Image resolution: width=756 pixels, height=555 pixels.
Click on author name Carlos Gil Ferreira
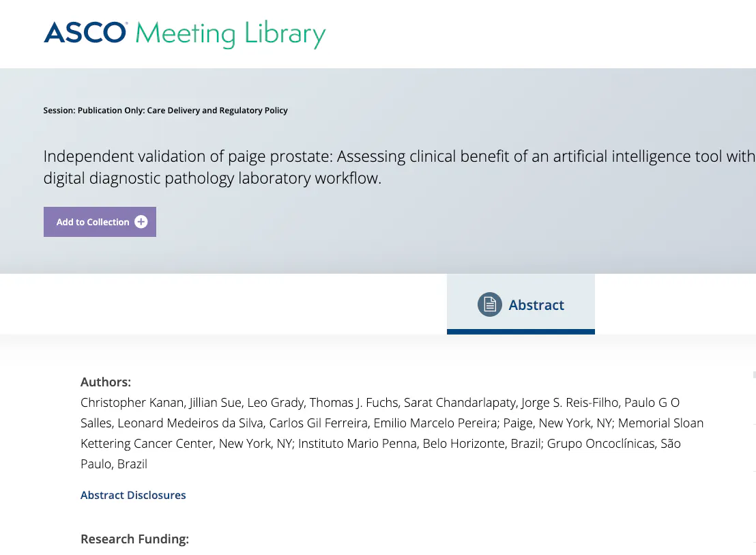point(318,423)
